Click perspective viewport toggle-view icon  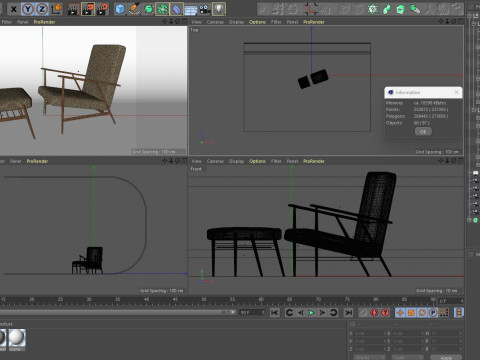[x=184, y=22]
